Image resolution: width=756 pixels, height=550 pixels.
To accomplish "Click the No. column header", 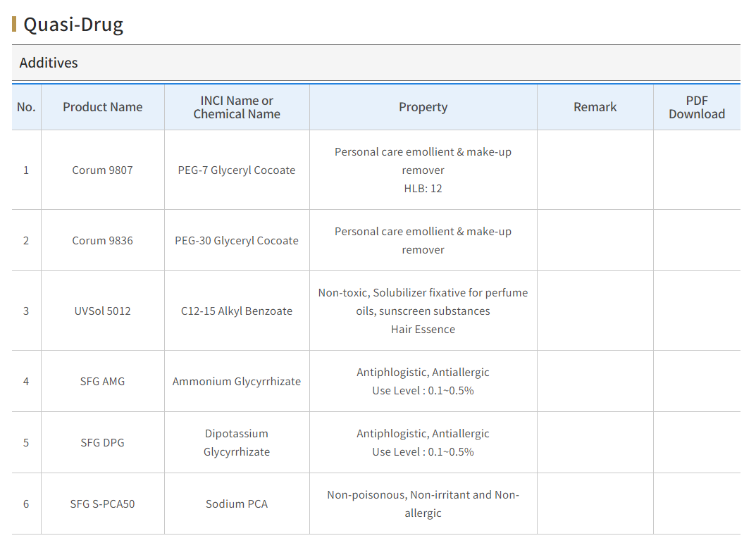I will click(x=26, y=107).
